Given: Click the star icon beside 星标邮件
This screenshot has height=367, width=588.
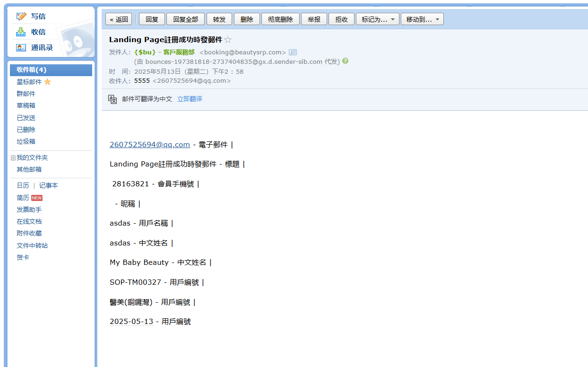Looking at the screenshot, I should tap(47, 82).
